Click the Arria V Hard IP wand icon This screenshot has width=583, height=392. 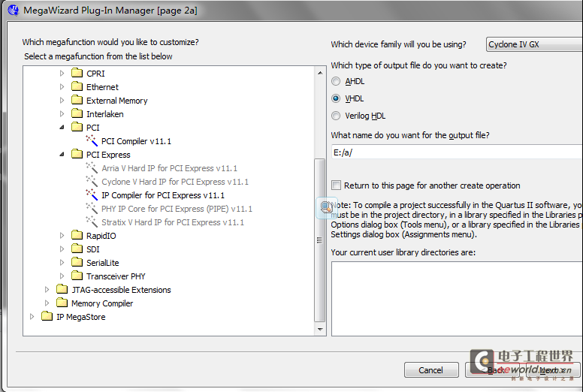(92, 168)
